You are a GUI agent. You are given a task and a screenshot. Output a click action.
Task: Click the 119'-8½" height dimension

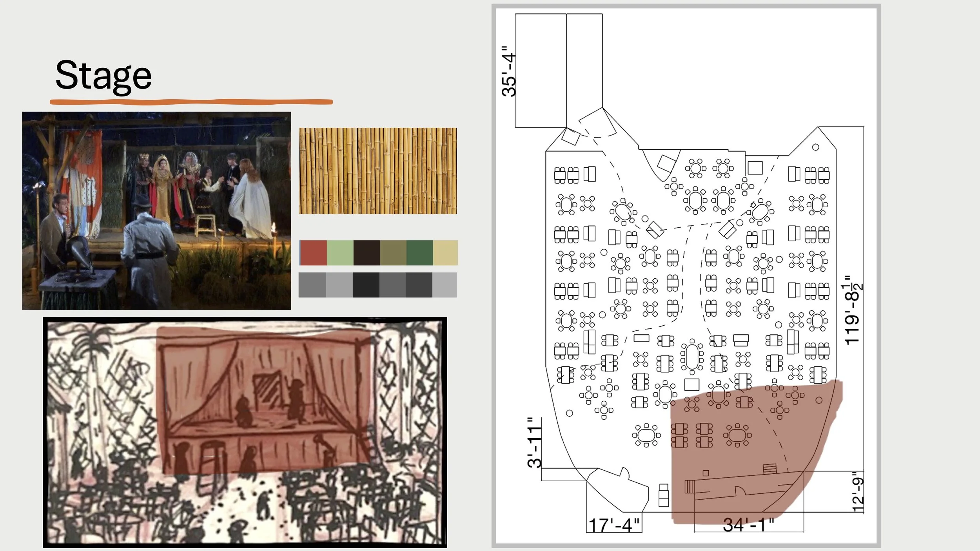click(853, 310)
